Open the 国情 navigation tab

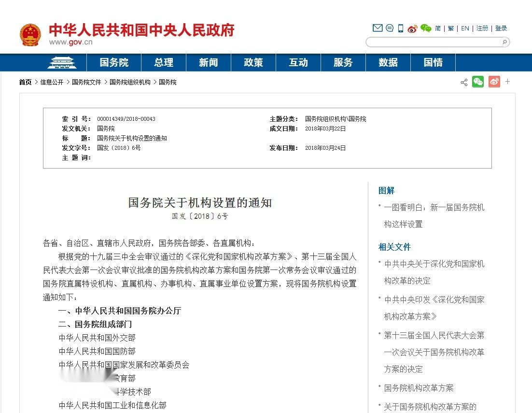click(433, 62)
